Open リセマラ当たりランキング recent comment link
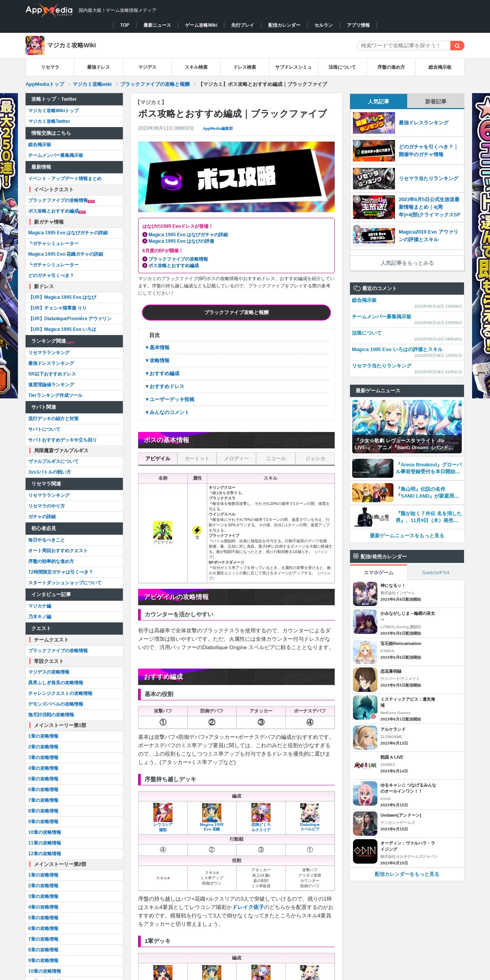Screen dimensions: 490x980 coord(382,366)
